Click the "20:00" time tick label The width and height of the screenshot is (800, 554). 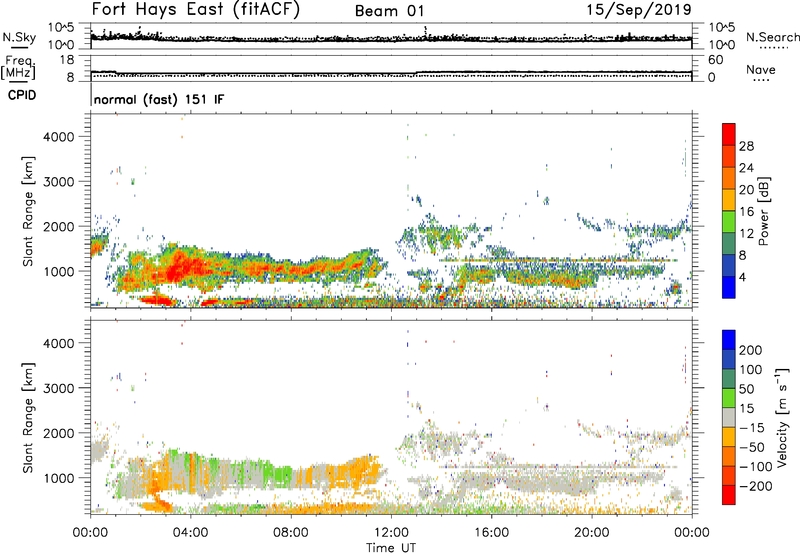point(592,533)
